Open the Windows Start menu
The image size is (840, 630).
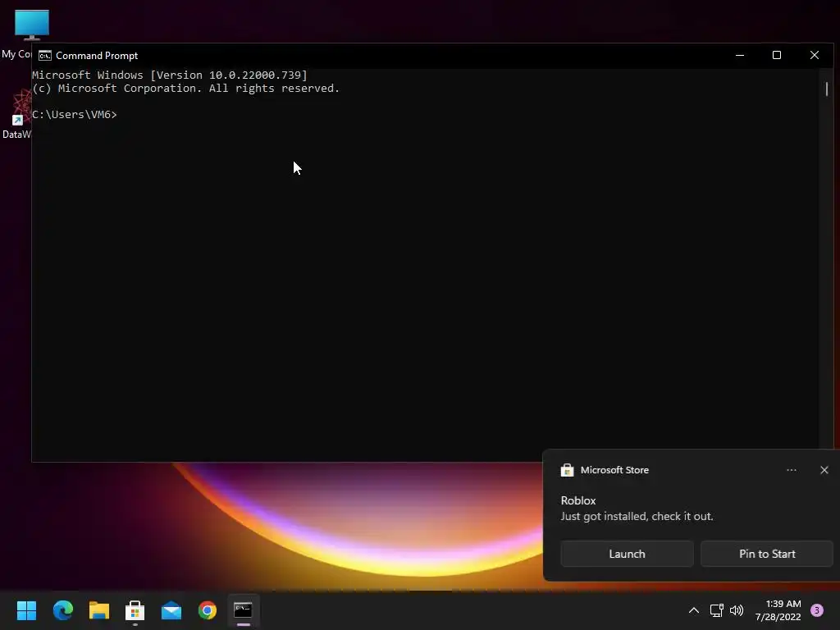tap(26, 610)
